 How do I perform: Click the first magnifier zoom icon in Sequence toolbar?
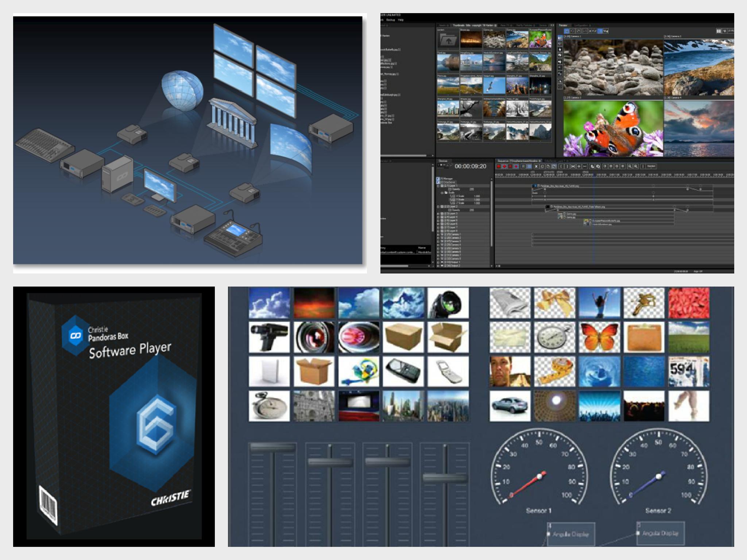(x=630, y=167)
